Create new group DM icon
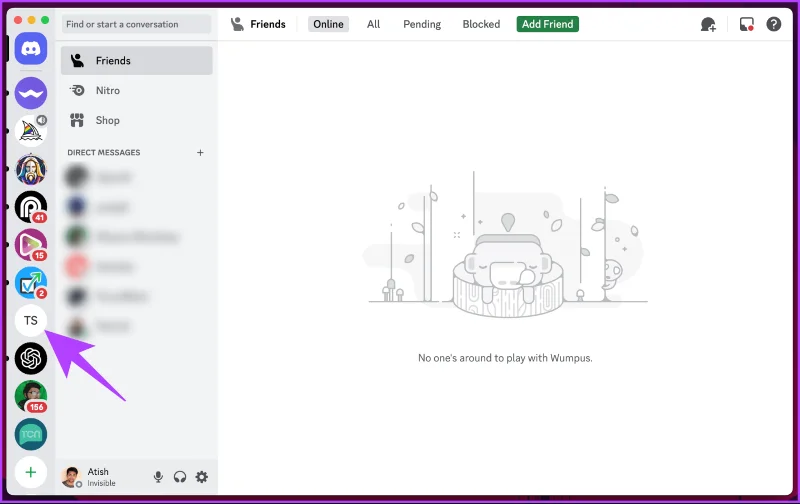The image size is (800, 504). pyautogui.click(x=708, y=24)
